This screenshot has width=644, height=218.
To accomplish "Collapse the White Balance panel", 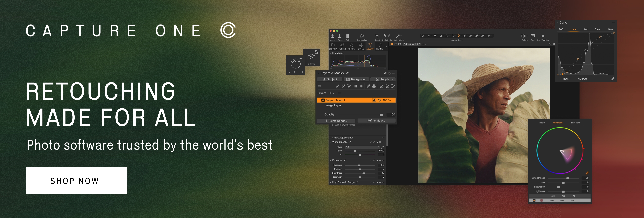I will 330,142.
